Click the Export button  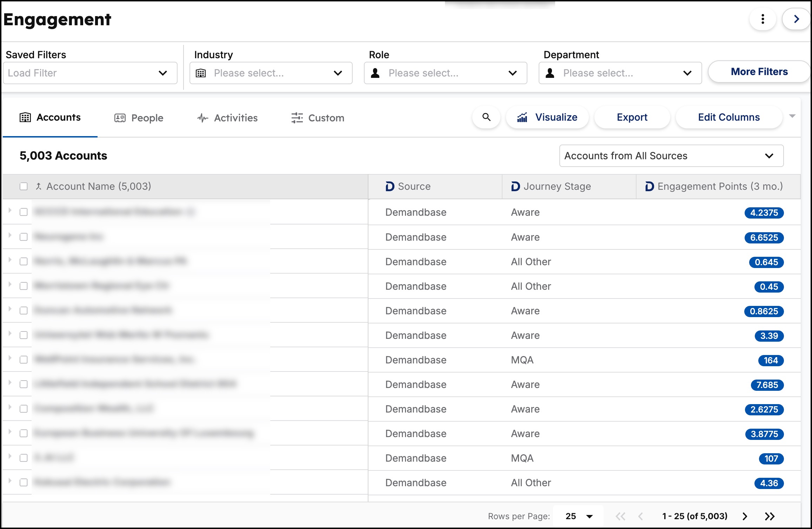pyautogui.click(x=632, y=117)
